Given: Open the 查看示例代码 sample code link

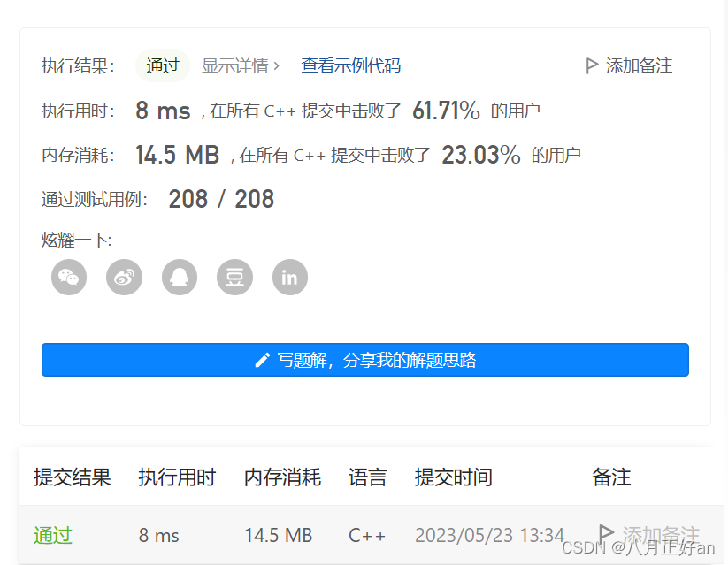Looking at the screenshot, I should (x=350, y=65).
